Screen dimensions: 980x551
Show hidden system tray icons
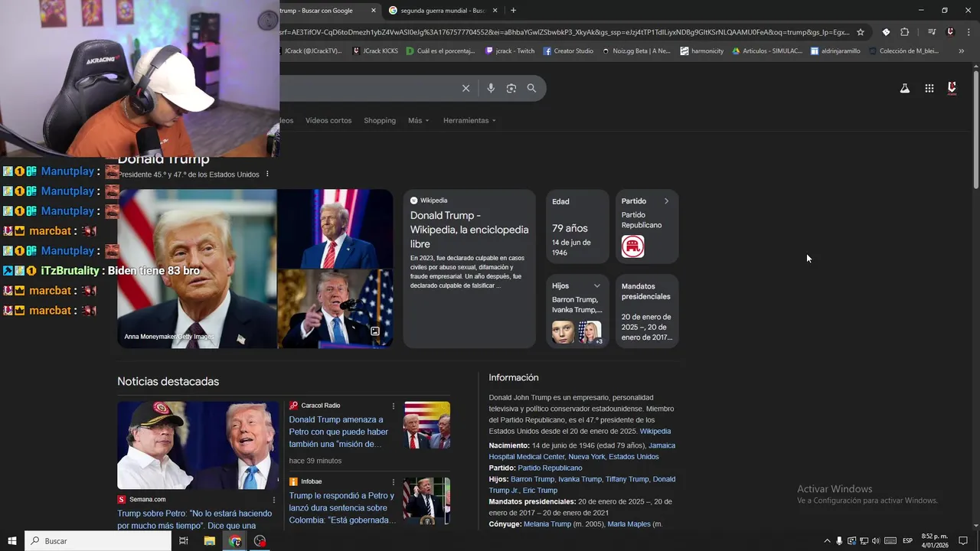coord(827,541)
